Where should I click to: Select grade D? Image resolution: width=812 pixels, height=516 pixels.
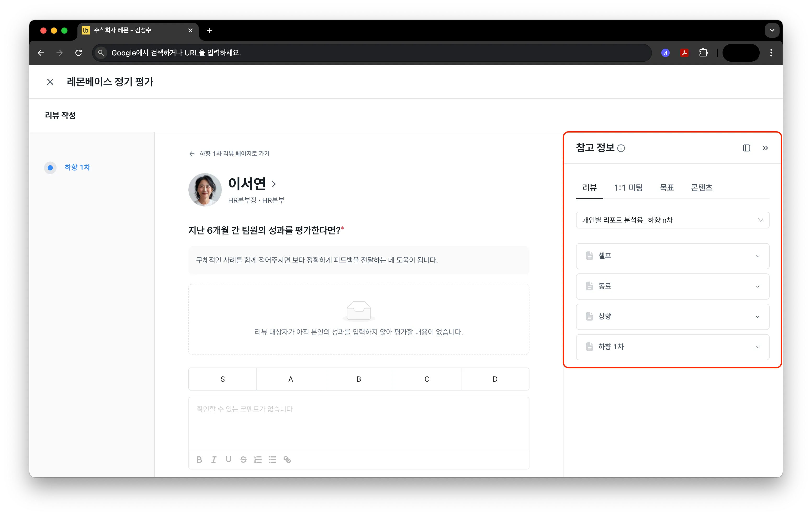(x=495, y=379)
